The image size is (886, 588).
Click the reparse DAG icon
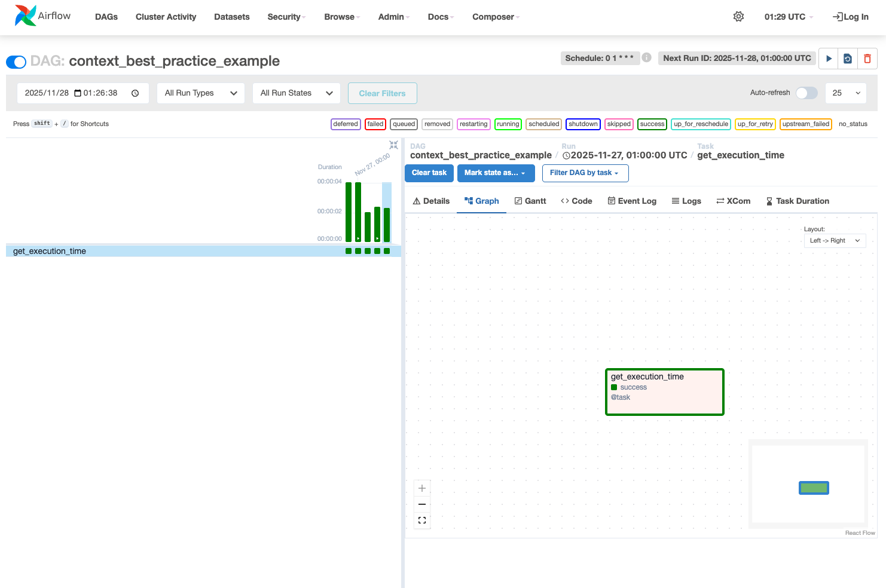point(848,59)
